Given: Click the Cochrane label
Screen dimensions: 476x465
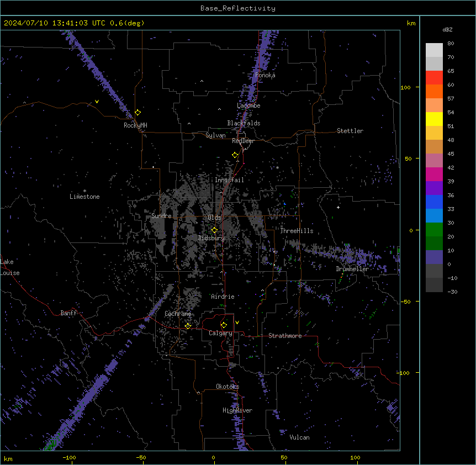Looking at the screenshot, I should [178, 314].
